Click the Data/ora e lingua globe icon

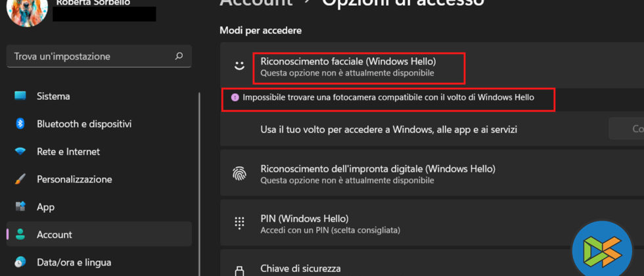pyautogui.click(x=20, y=262)
